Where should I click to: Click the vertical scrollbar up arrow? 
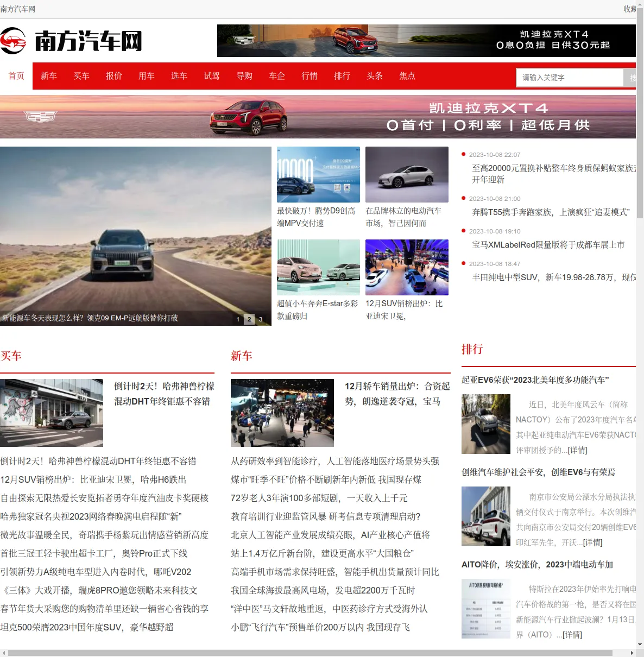tap(640, 4)
